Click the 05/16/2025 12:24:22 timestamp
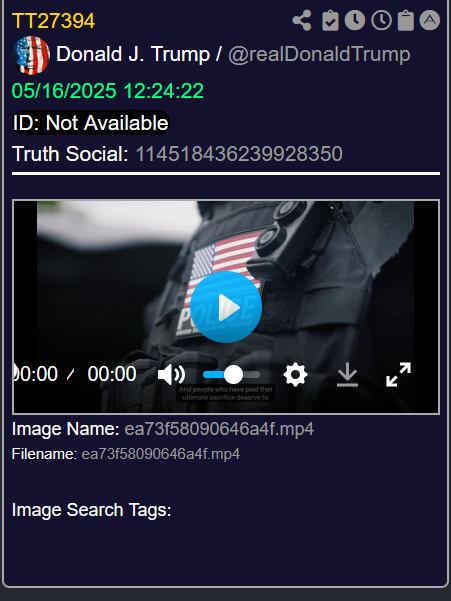451x601 pixels. tap(108, 91)
